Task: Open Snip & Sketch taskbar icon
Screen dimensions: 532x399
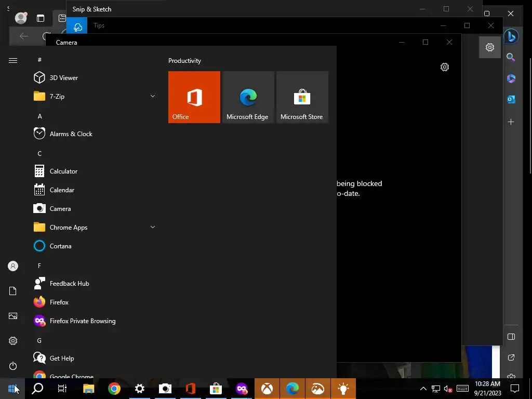Action: (318, 389)
